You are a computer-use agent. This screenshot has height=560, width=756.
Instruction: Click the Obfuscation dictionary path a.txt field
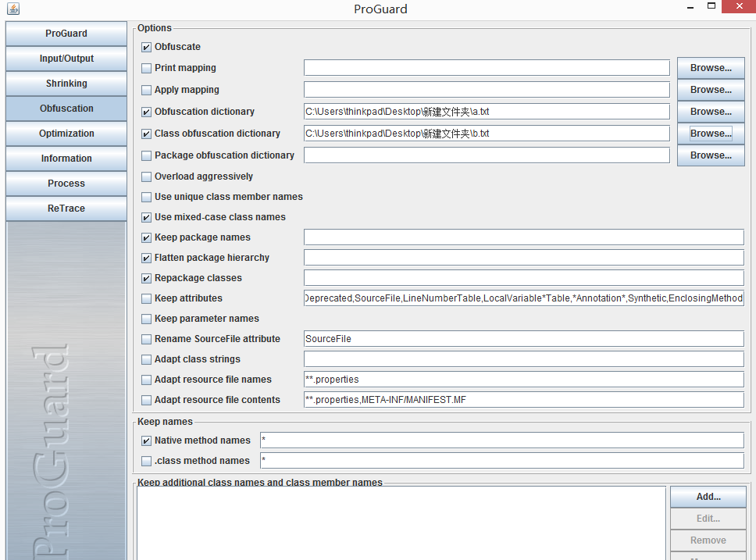coord(487,112)
